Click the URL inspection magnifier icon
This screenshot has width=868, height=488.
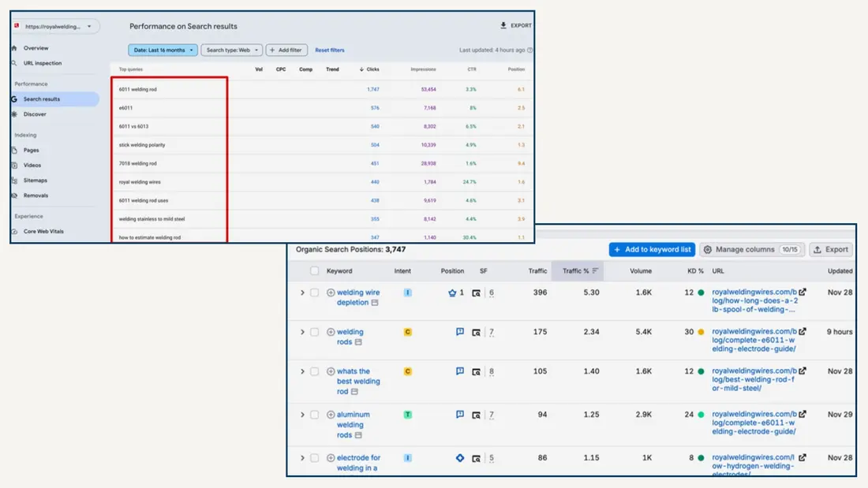14,63
